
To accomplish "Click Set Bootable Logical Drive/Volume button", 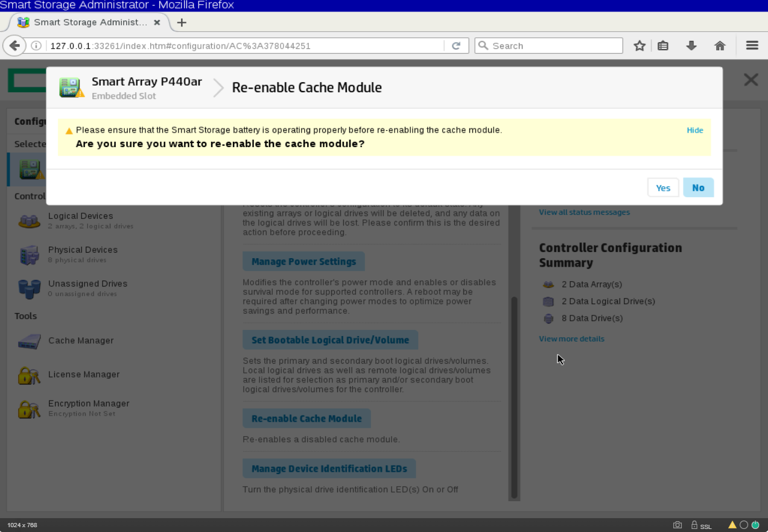I will (330, 340).
